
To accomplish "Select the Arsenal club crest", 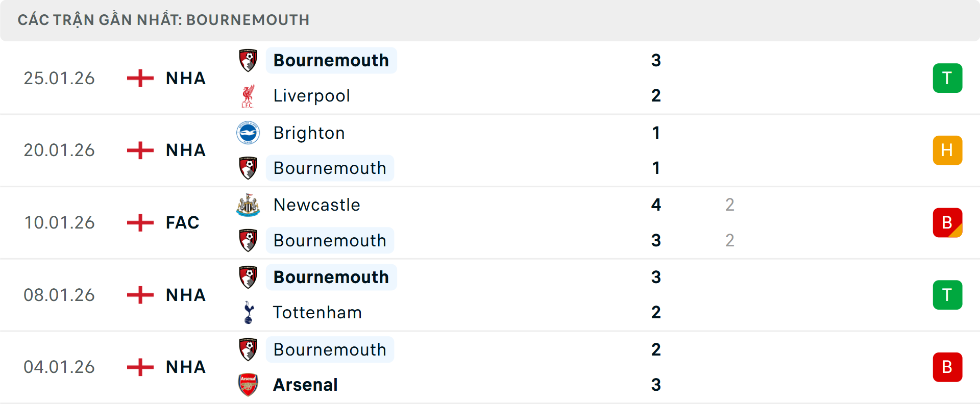I will click(x=248, y=385).
